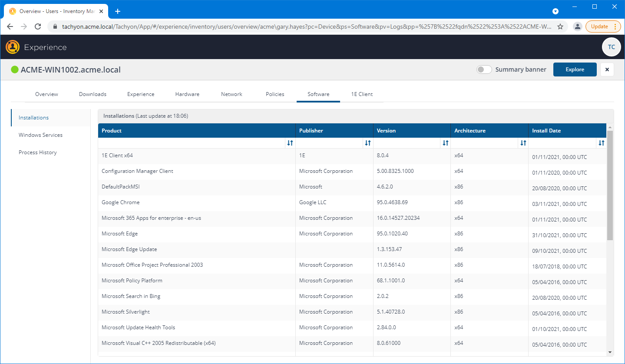This screenshot has height=364, width=625.
Task: Open the TC user avatar menu
Action: coord(611,47)
